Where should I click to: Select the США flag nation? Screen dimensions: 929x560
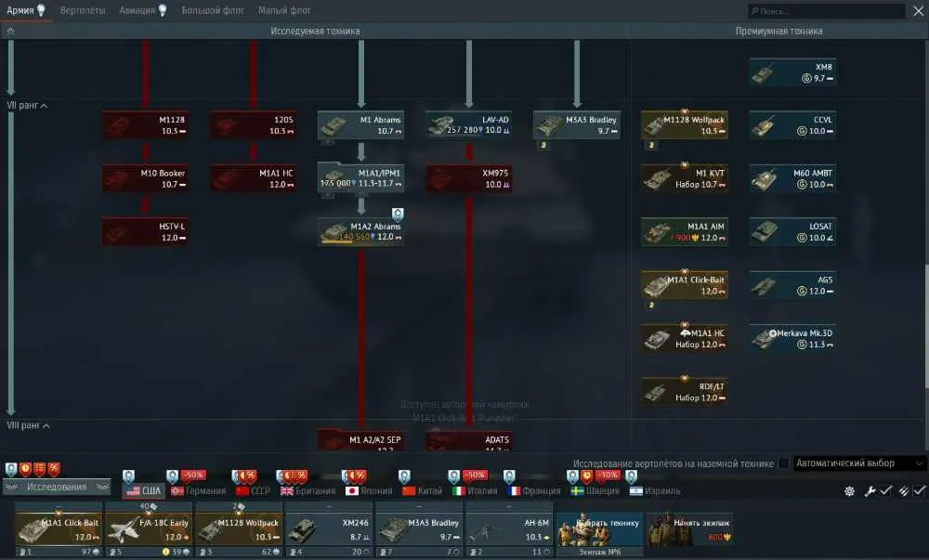click(143, 490)
